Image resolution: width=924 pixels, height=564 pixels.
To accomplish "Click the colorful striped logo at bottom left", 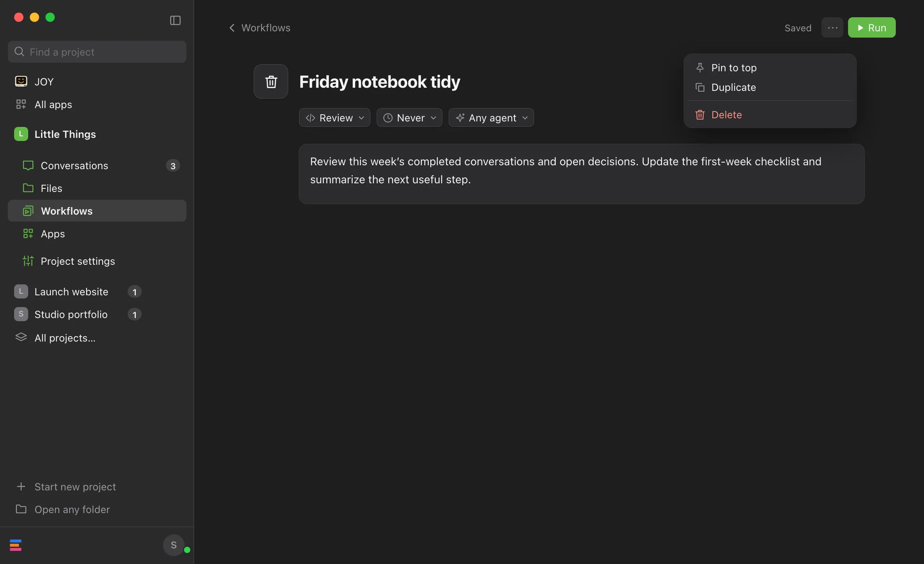I will point(16,545).
